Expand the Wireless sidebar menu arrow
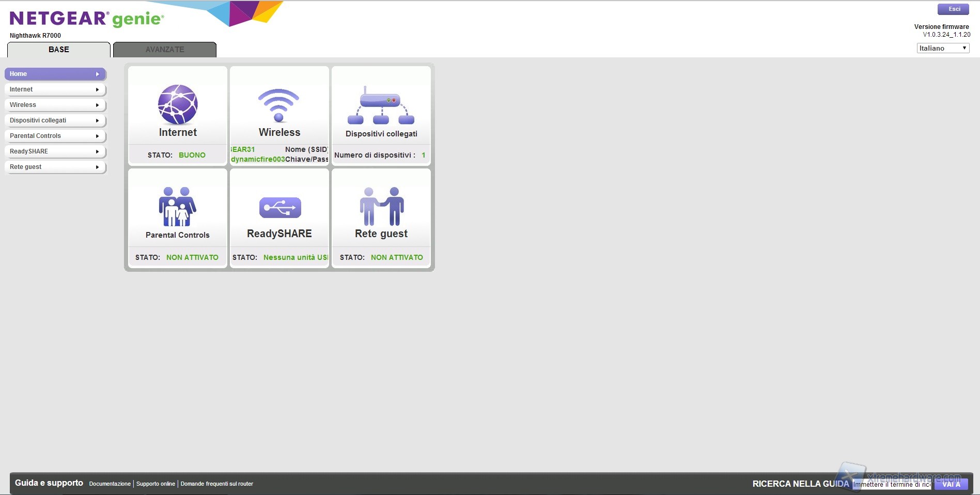The image size is (980, 495). tap(97, 105)
